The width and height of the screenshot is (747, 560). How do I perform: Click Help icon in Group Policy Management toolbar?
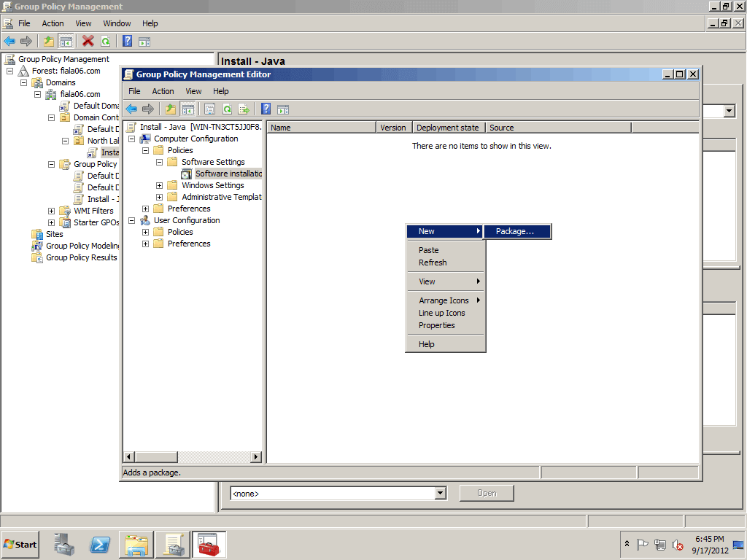(127, 42)
